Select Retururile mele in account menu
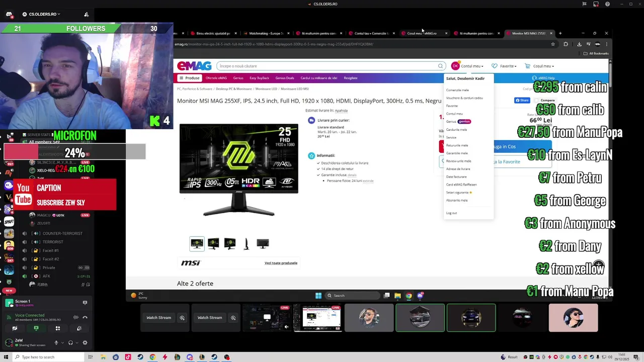644x362 pixels. click(457, 145)
